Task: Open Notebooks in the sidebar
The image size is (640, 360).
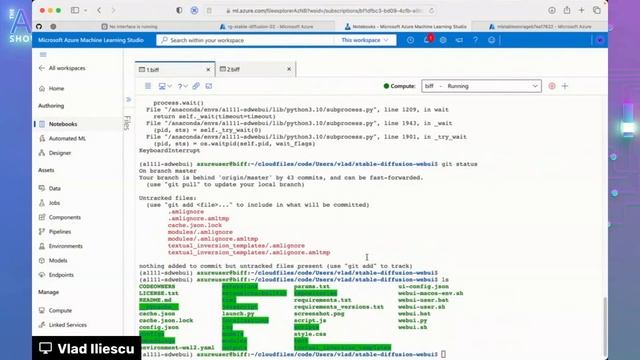Action: [x=62, y=124]
